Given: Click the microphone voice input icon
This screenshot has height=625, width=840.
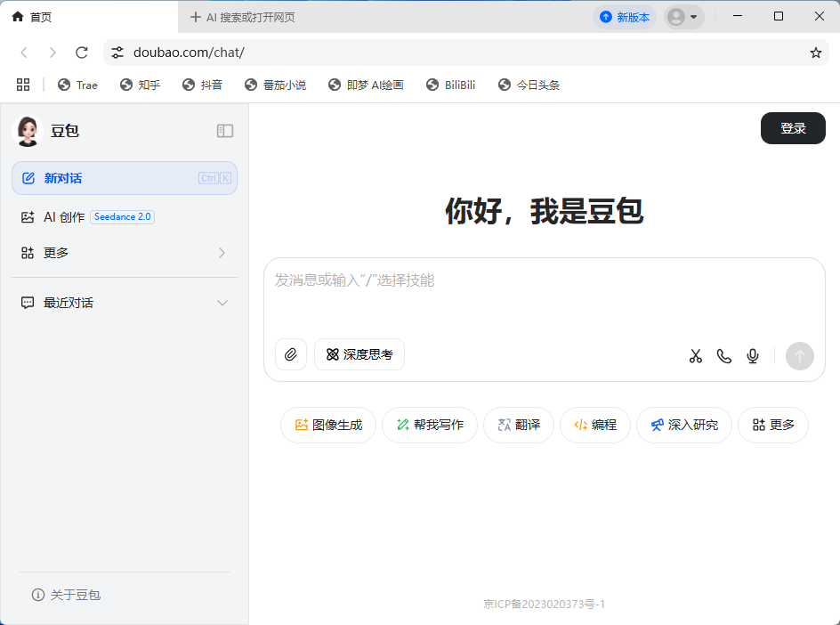Looking at the screenshot, I should (753, 356).
